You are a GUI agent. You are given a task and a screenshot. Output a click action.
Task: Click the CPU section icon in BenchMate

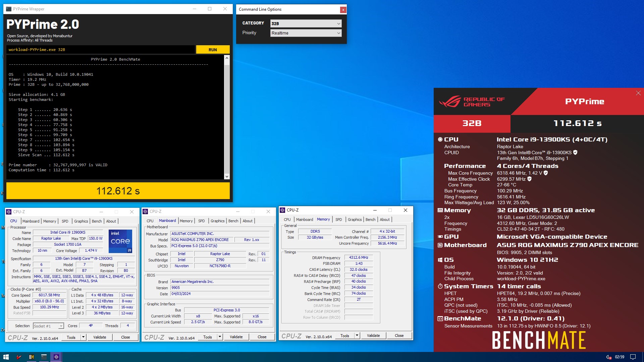point(440,139)
